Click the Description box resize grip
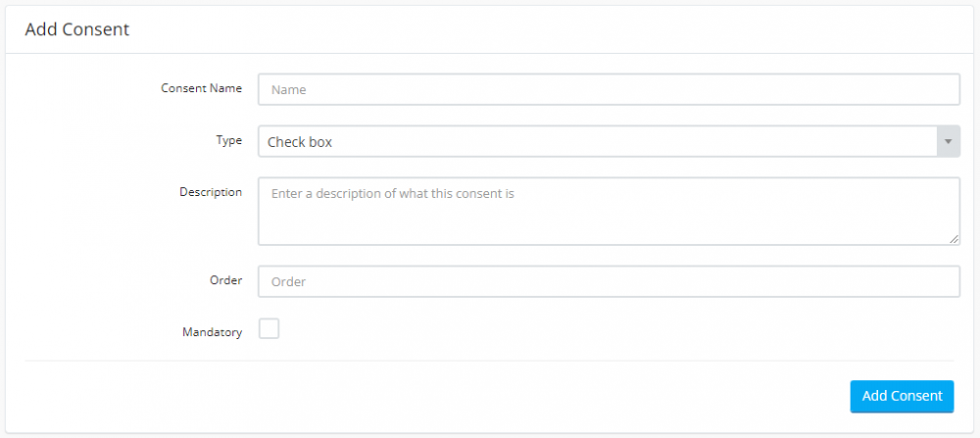 coord(954,239)
